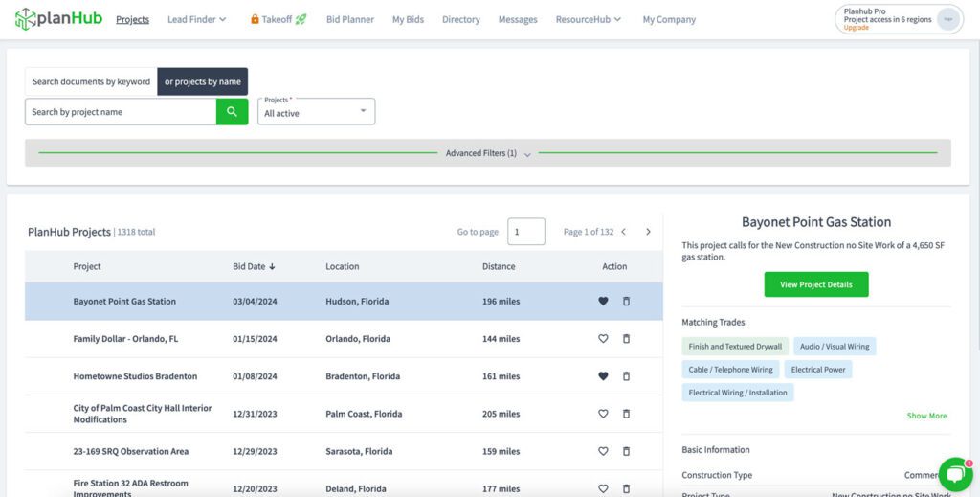The width and height of the screenshot is (980, 497).
Task: Open the Projects nav tab
Action: (x=132, y=19)
